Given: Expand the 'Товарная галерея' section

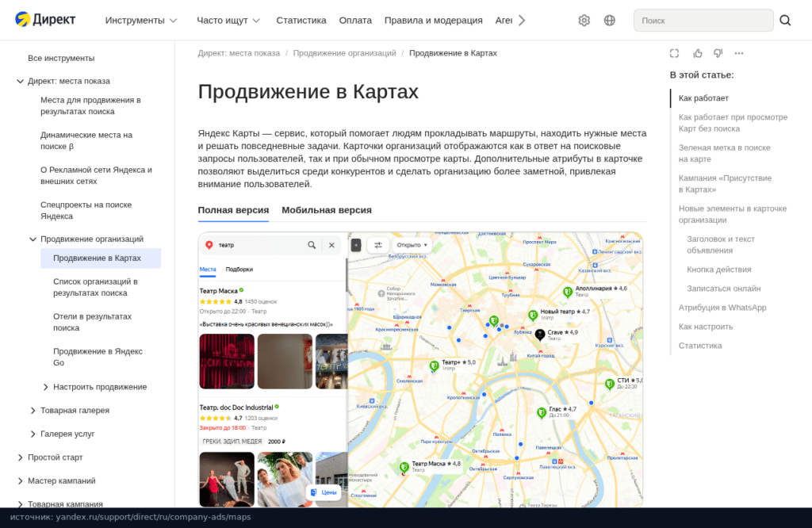Looking at the screenshot, I should pos(33,411).
